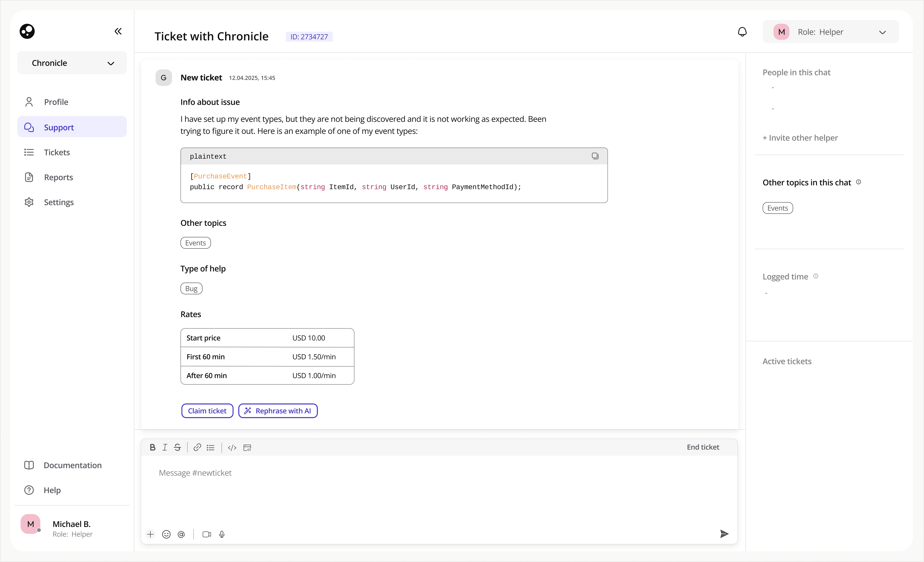Select the Bug tag under Type of help
924x562 pixels.
tap(191, 288)
